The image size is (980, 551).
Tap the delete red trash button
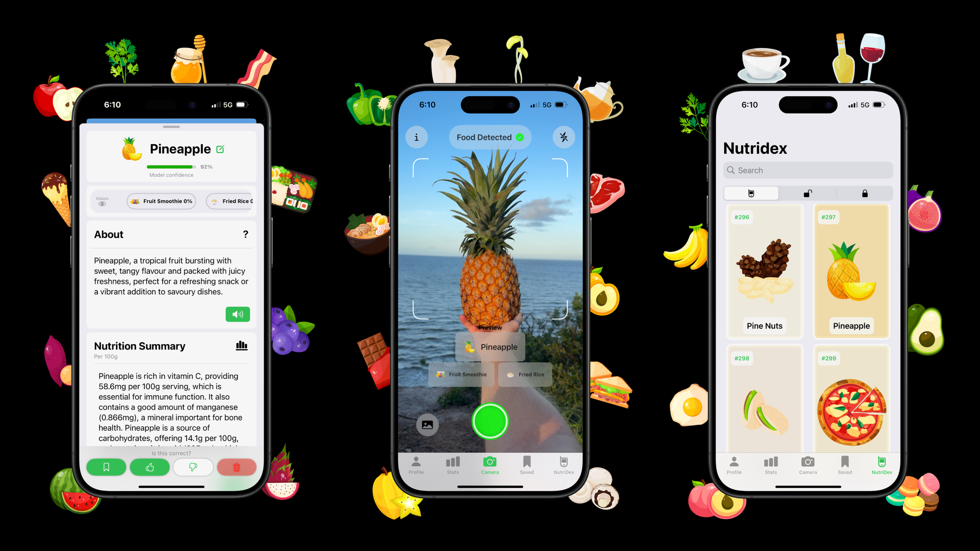(x=237, y=467)
